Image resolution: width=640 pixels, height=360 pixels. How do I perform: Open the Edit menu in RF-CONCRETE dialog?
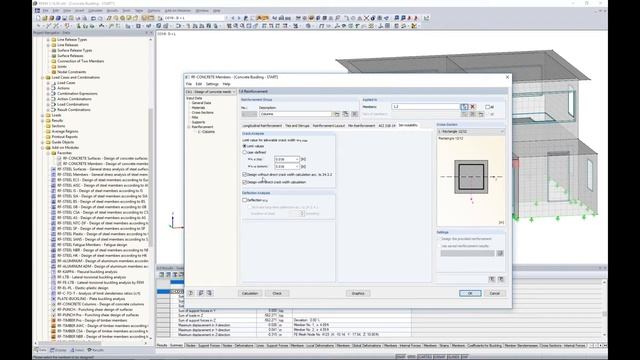click(199, 84)
